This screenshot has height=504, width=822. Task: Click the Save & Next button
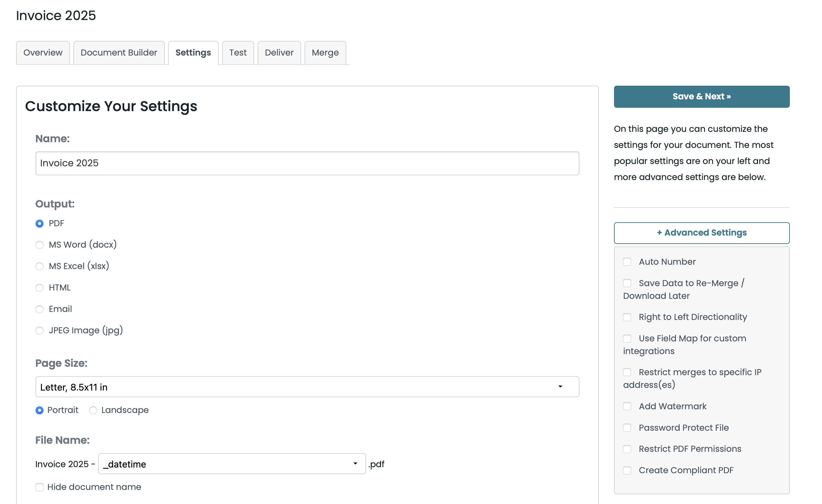pos(701,97)
